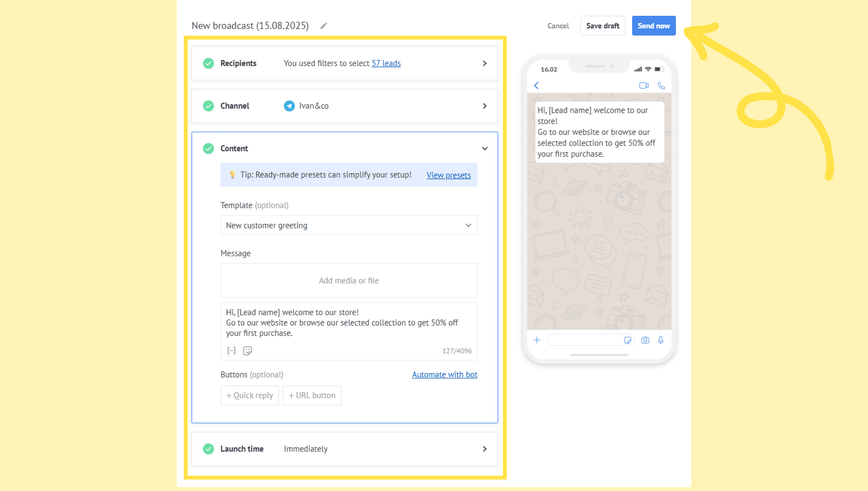The width and height of the screenshot is (868, 491).
Task: Tap the video call icon in phone preview
Action: tap(644, 85)
